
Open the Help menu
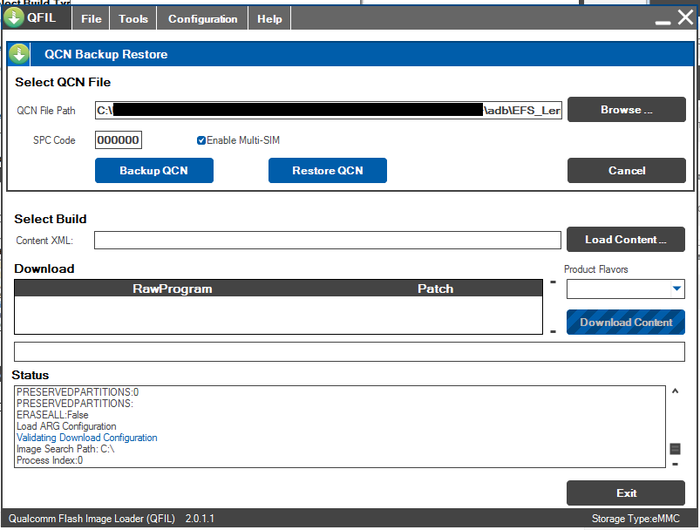tap(269, 19)
